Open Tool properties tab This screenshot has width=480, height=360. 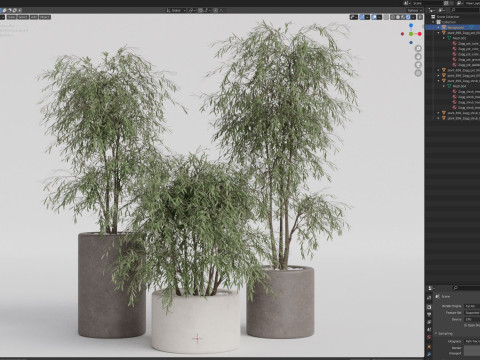[429, 298]
